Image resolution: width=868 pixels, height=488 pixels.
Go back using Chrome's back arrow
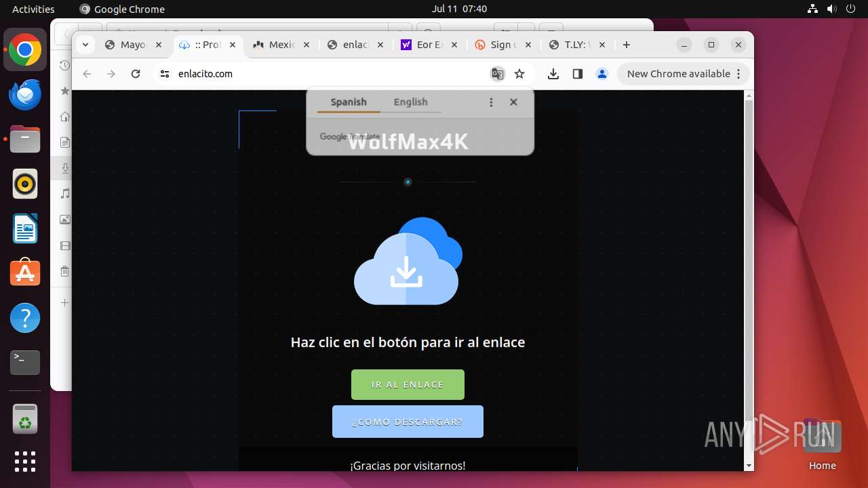click(87, 74)
